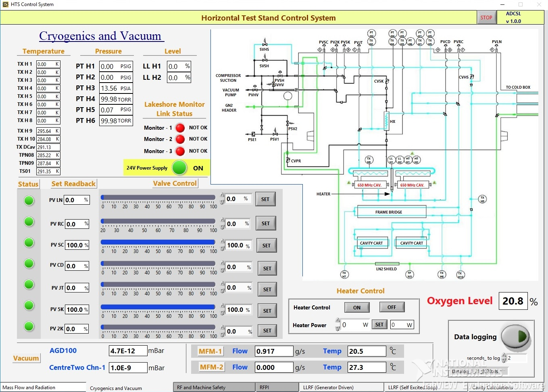Click the Monitor - 1 red status LED
Viewport: 548px width, 392px height.
180,128
